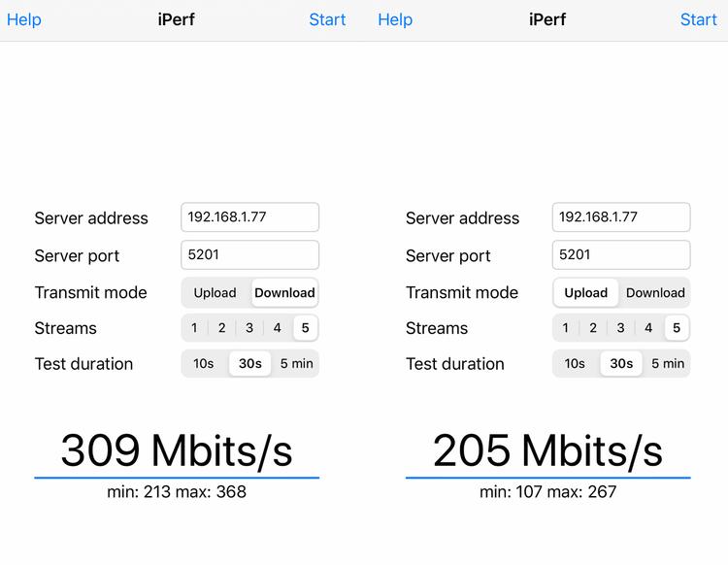The height and width of the screenshot is (565, 728).
Task: Open Help in the 309 Mbits/s panel
Action: 24,19
